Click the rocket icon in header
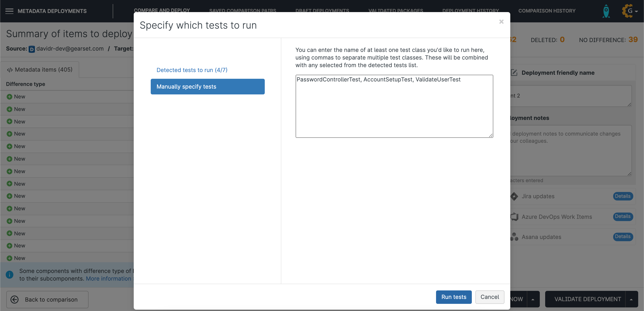This screenshot has height=311, width=644. [606, 11]
